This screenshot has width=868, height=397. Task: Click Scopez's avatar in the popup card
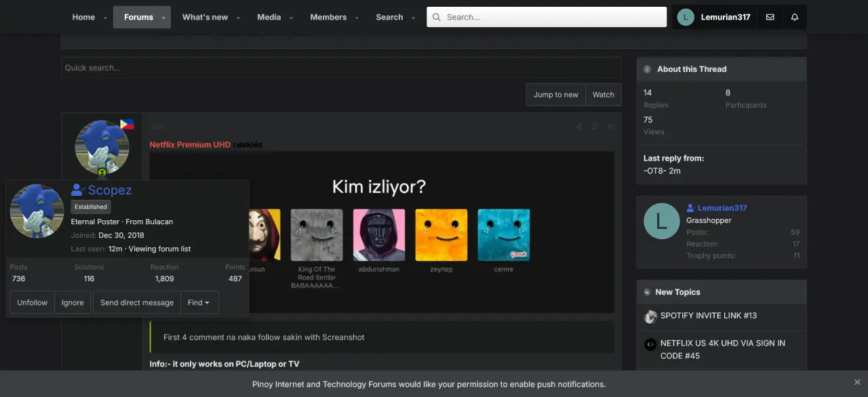click(x=37, y=211)
